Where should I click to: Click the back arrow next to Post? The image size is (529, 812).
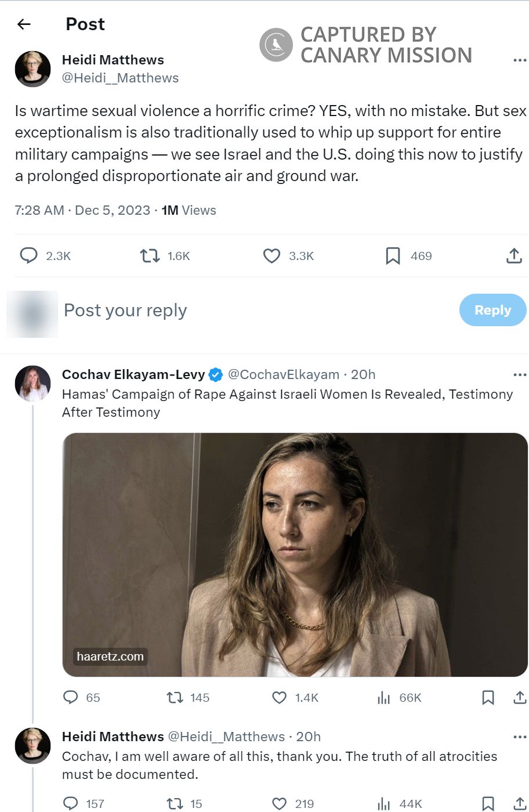[x=24, y=24]
